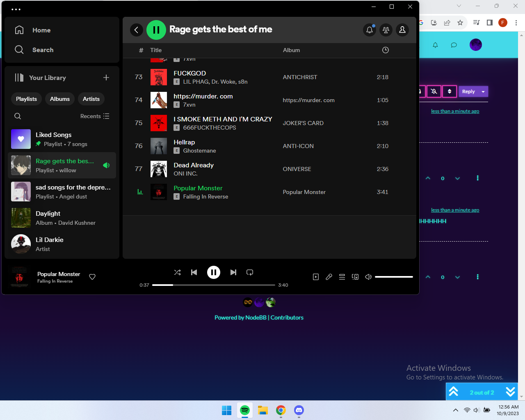Select the Rage gets the best playlist
525x420 pixels.
pyautogui.click(x=62, y=165)
